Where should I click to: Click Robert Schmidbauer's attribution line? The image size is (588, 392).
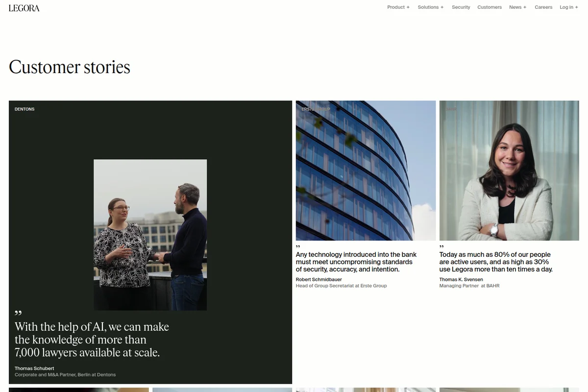pos(341,282)
